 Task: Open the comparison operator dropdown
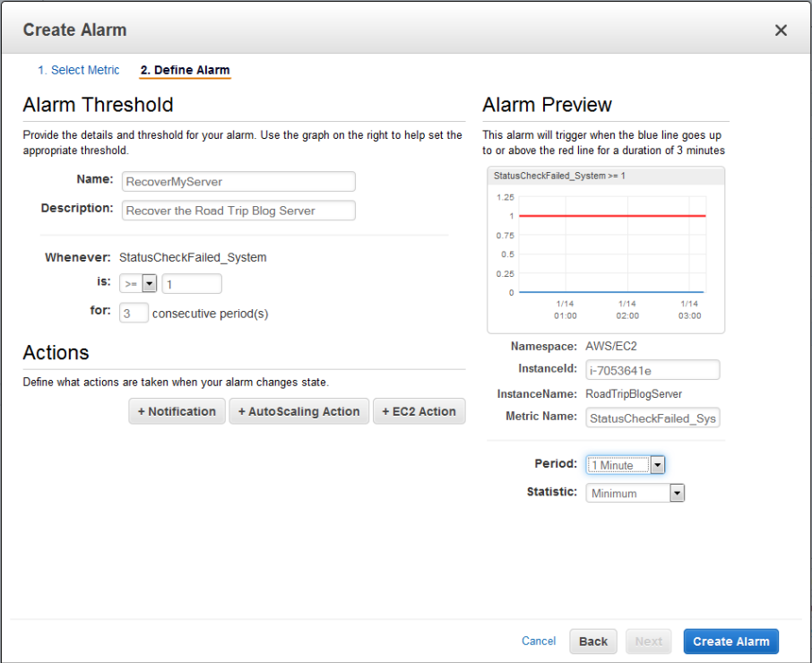(x=138, y=284)
